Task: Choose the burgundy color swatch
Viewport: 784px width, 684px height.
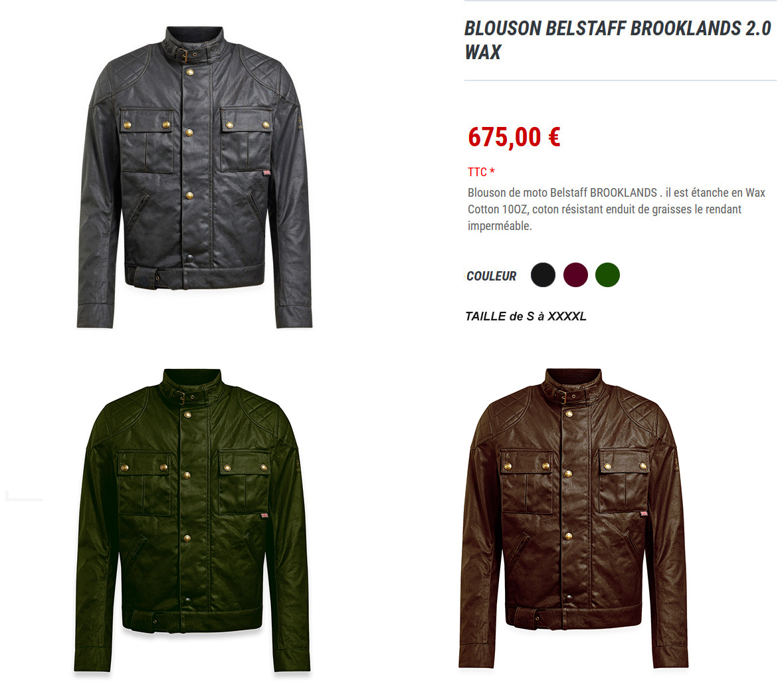Action: tap(575, 275)
